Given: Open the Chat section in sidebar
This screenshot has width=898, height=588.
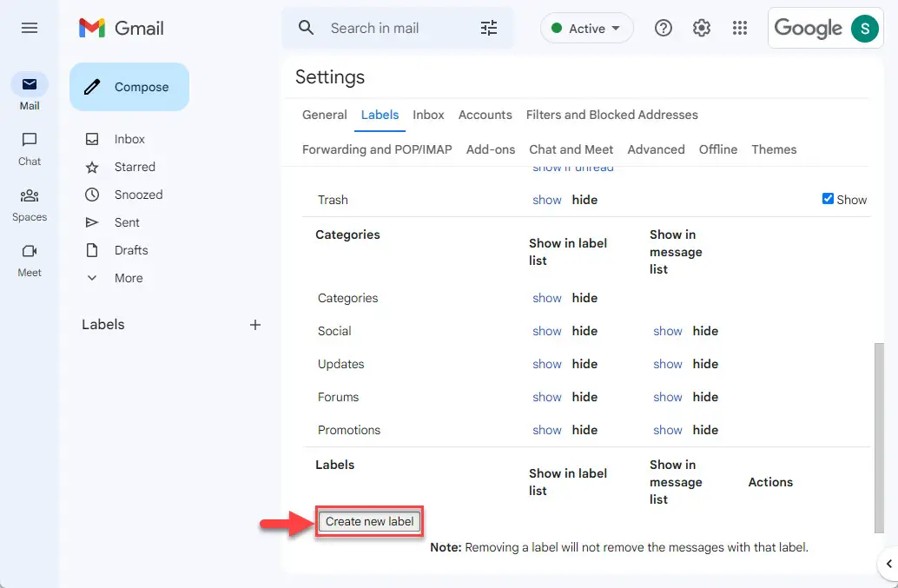Looking at the screenshot, I should (x=30, y=149).
